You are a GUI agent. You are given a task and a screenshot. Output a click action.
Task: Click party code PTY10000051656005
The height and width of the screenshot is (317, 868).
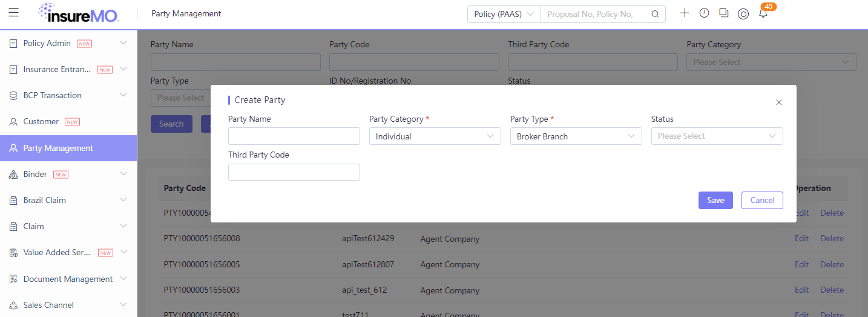tap(202, 264)
